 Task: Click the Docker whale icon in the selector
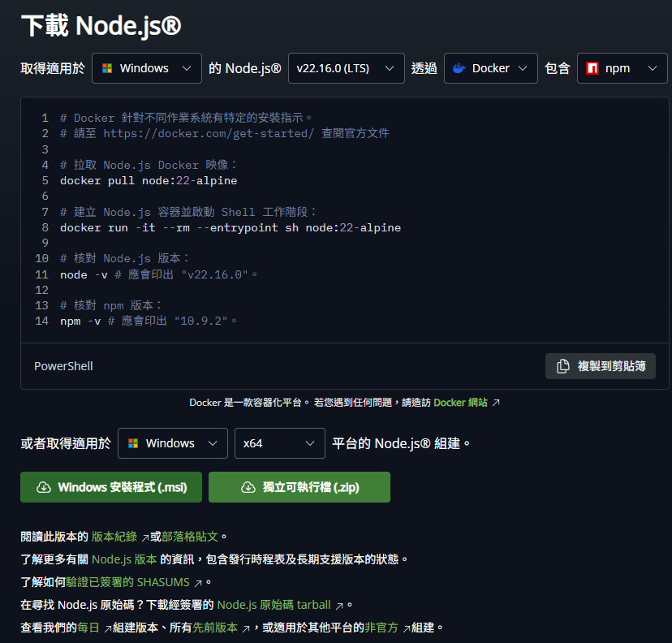[459, 68]
